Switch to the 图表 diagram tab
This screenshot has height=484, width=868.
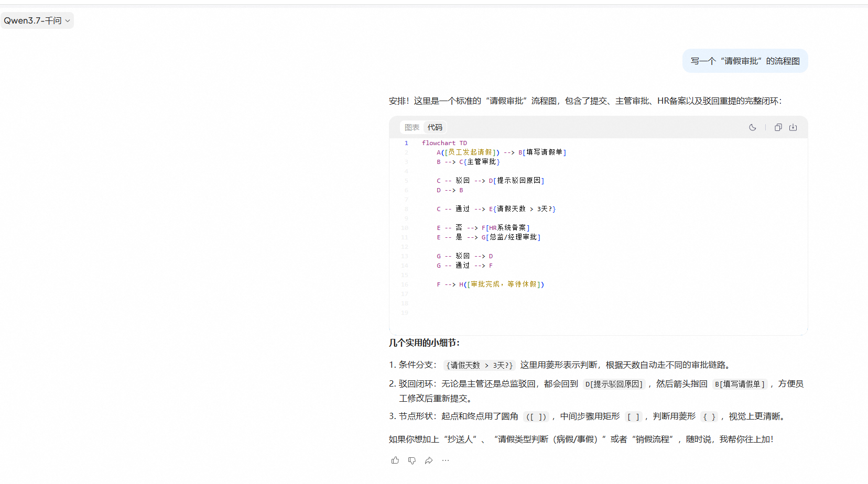pyautogui.click(x=412, y=127)
